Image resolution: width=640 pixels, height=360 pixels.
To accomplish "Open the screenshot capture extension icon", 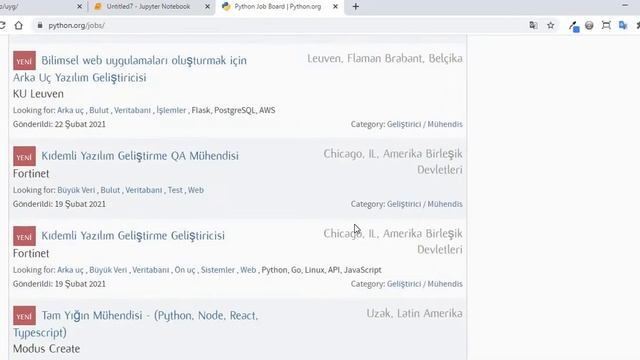I will (x=606, y=25).
